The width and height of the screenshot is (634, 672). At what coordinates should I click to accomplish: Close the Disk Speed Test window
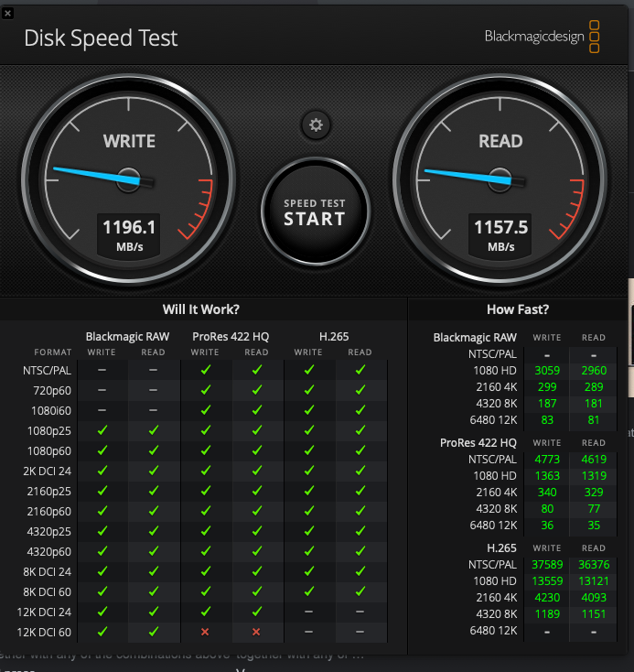(x=7, y=14)
